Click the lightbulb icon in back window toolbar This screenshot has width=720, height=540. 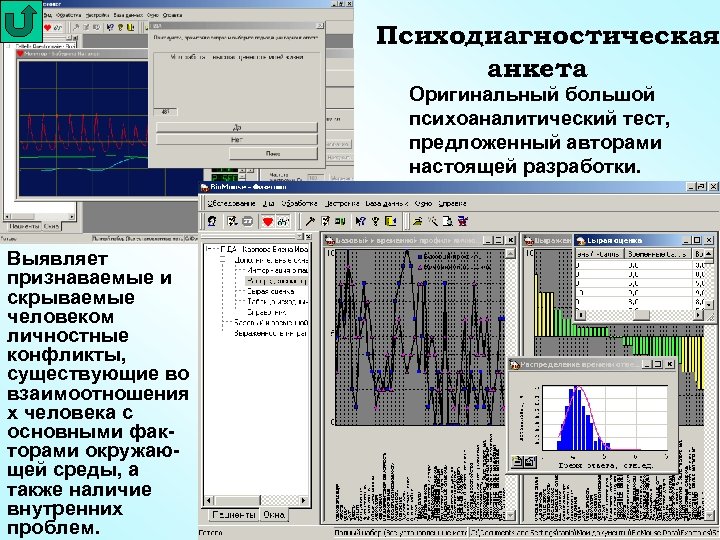(120, 28)
